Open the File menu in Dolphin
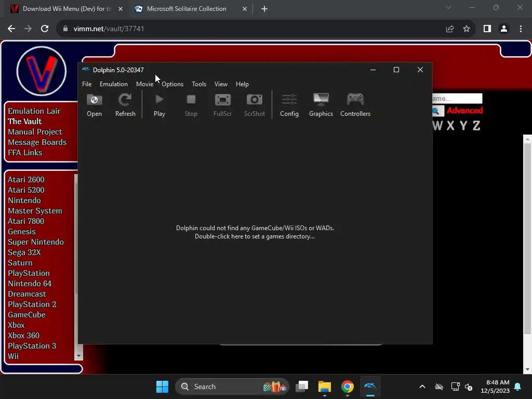The height and width of the screenshot is (399, 532). [87, 84]
